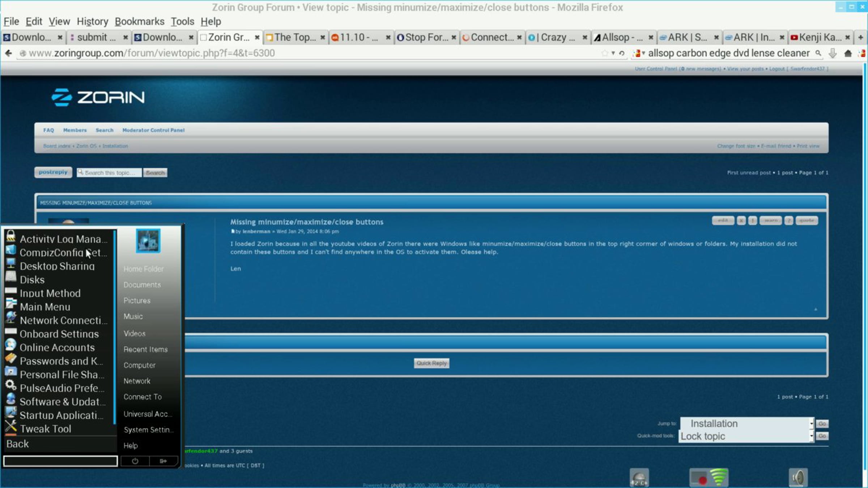Open a new tab with the plus icon

tap(860, 37)
